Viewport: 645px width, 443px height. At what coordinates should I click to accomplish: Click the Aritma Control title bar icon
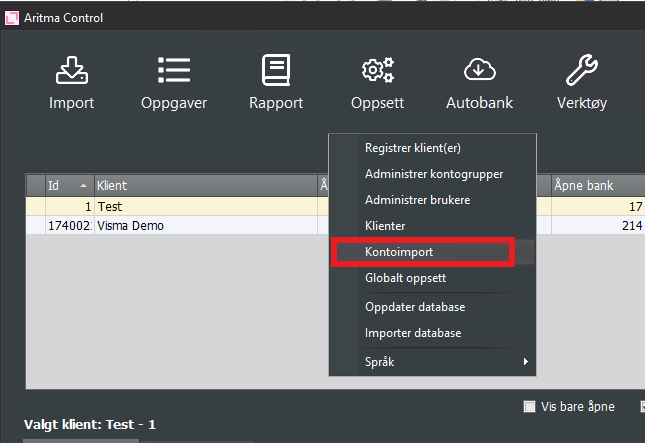pyautogui.click(x=13, y=17)
